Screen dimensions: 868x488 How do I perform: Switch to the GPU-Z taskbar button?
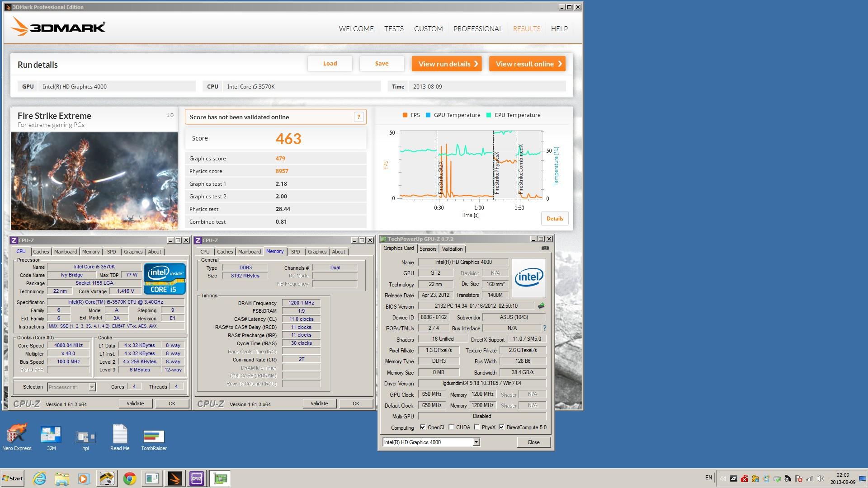pyautogui.click(x=220, y=479)
